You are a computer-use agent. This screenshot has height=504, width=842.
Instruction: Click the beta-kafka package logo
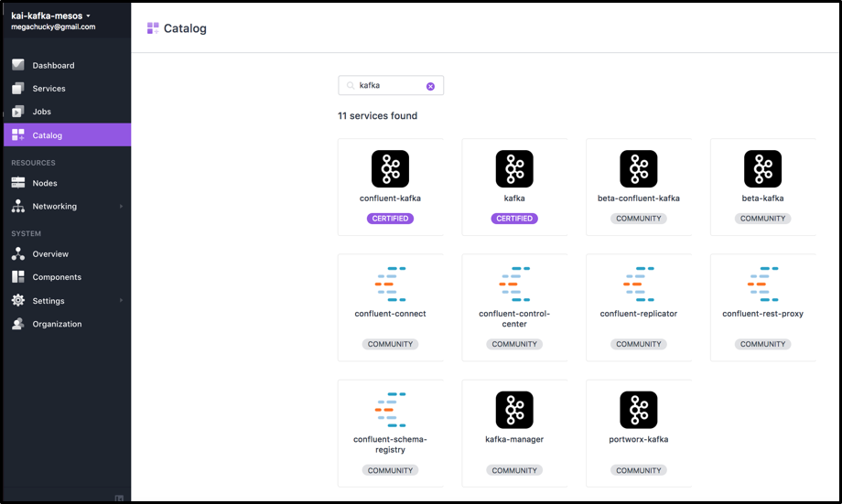coord(762,168)
